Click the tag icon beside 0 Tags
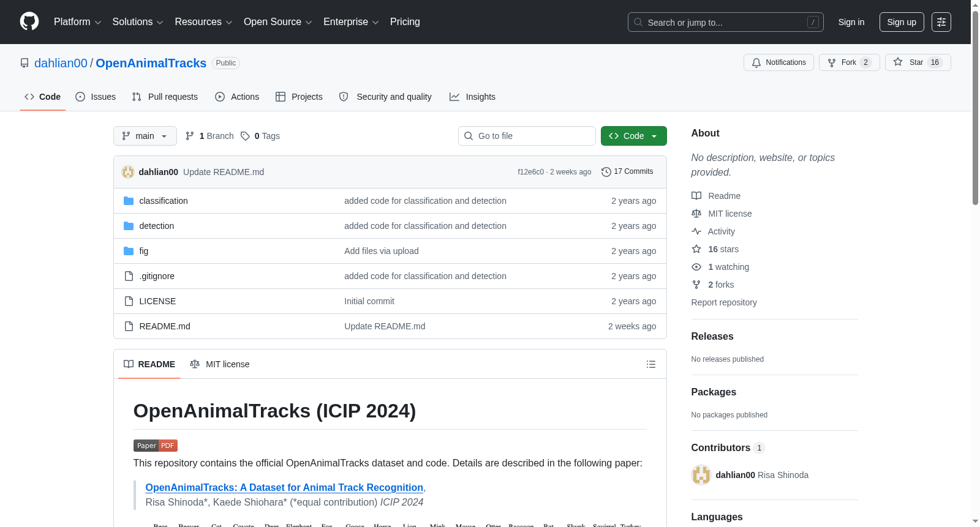Image resolution: width=980 pixels, height=527 pixels. click(245, 136)
